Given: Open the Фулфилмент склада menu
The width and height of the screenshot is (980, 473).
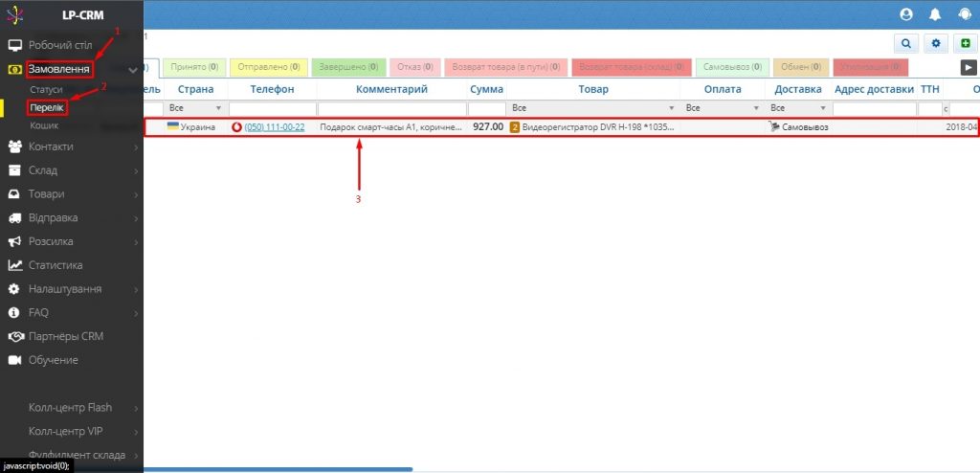Looking at the screenshot, I should point(77,455).
